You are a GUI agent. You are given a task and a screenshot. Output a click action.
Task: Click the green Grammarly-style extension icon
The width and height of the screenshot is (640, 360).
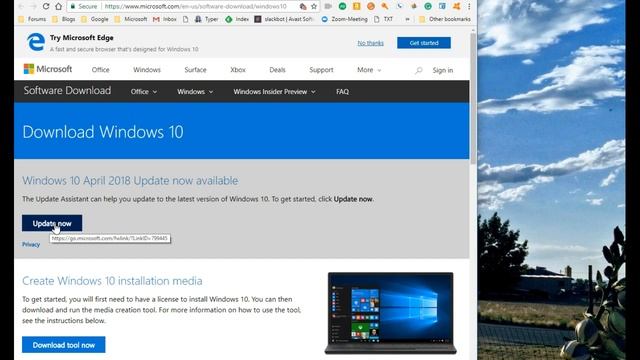[428, 7]
